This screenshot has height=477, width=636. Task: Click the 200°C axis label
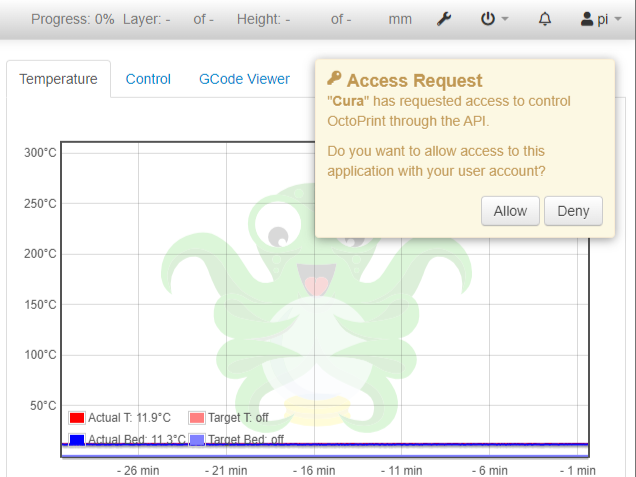pos(40,254)
